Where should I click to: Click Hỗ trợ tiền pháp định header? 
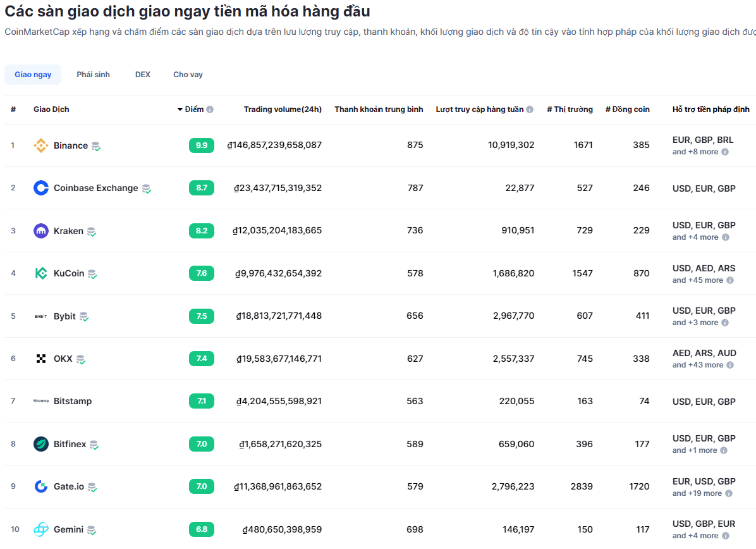click(710, 109)
